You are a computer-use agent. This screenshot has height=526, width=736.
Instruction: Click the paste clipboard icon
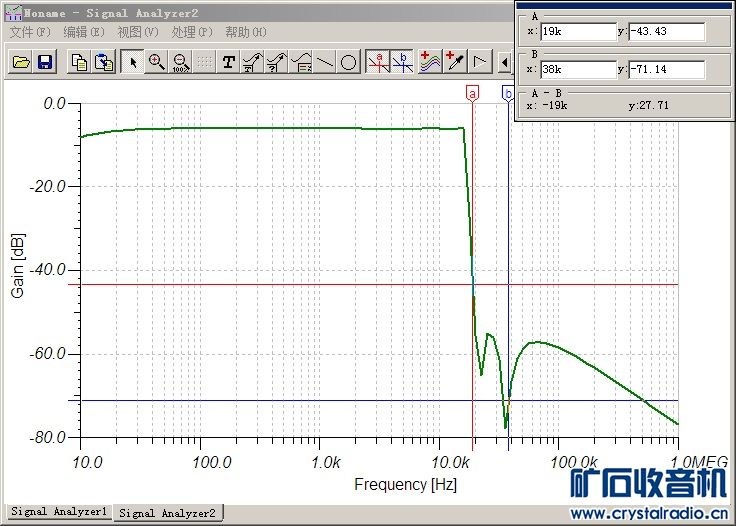103,62
